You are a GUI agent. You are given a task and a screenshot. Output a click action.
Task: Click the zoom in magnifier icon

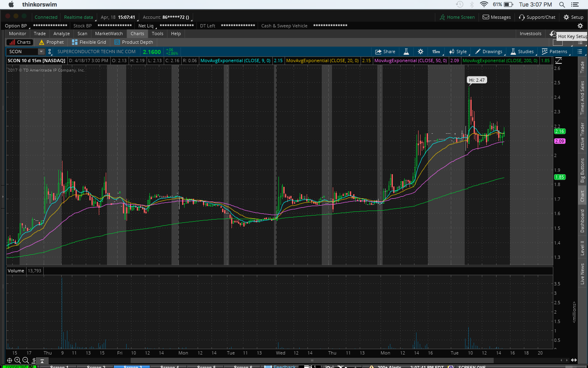[x=18, y=360]
